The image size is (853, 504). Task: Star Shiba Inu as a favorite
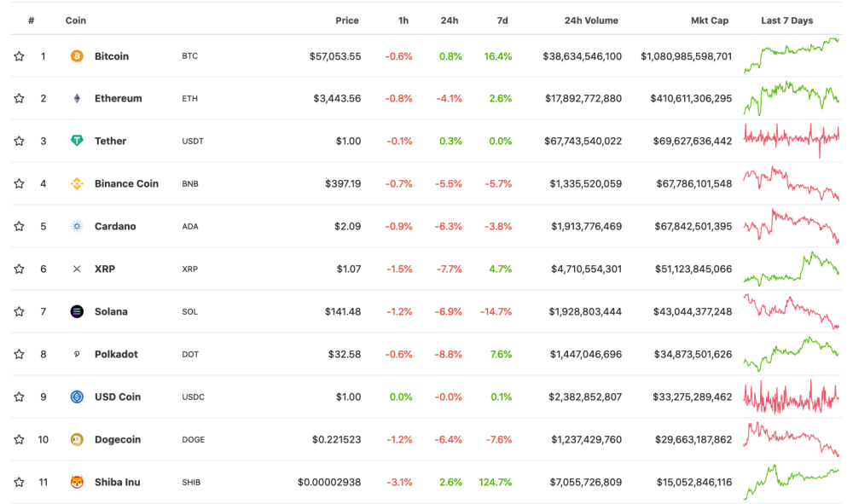[x=19, y=482]
